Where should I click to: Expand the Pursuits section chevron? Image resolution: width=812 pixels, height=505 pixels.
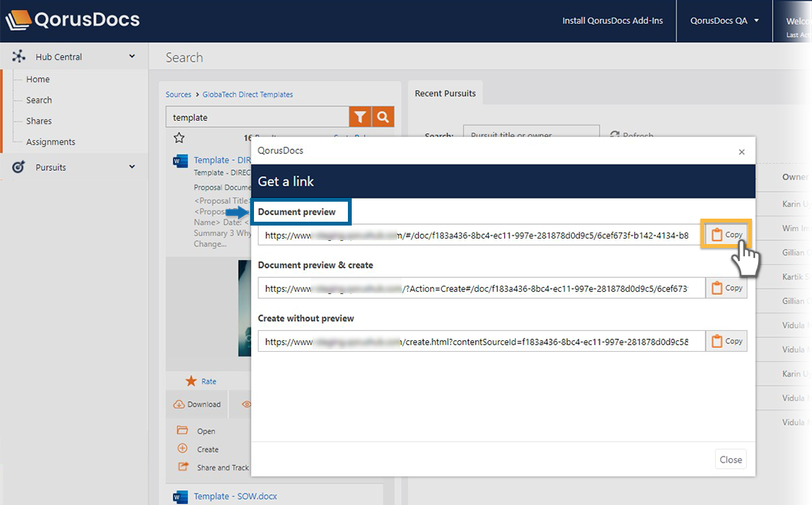point(132,167)
